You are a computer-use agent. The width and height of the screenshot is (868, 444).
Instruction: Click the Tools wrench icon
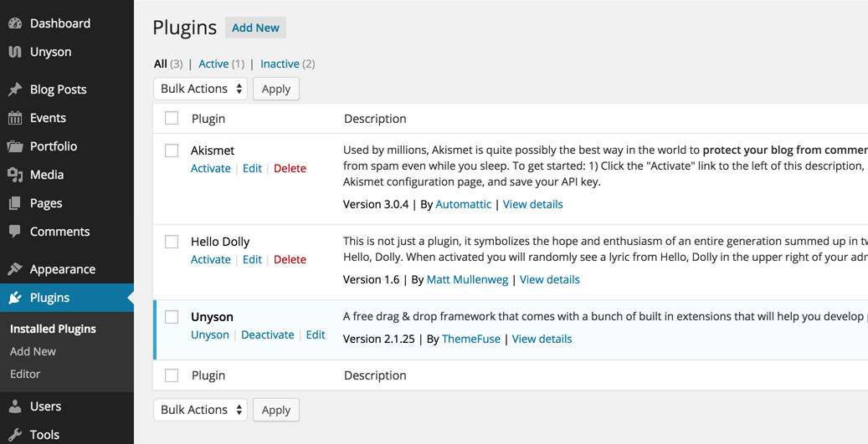tap(15, 435)
